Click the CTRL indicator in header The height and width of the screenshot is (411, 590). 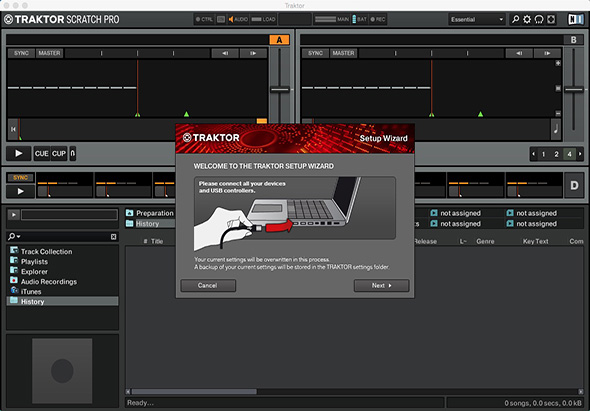[204, 19]
